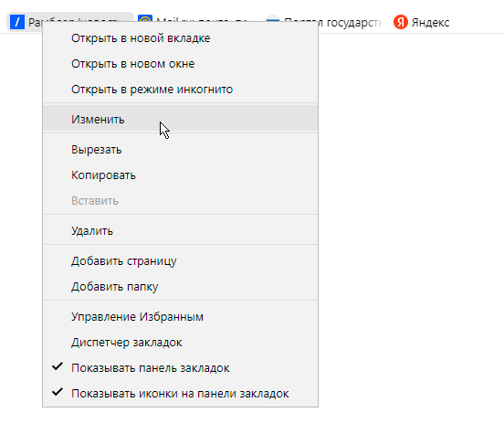Image resolution: width=504 pixels, height=434 pixels.
Task: Open the Mail.ru bookmark icon
Action: pyautogui.click(x=145, y=18)
